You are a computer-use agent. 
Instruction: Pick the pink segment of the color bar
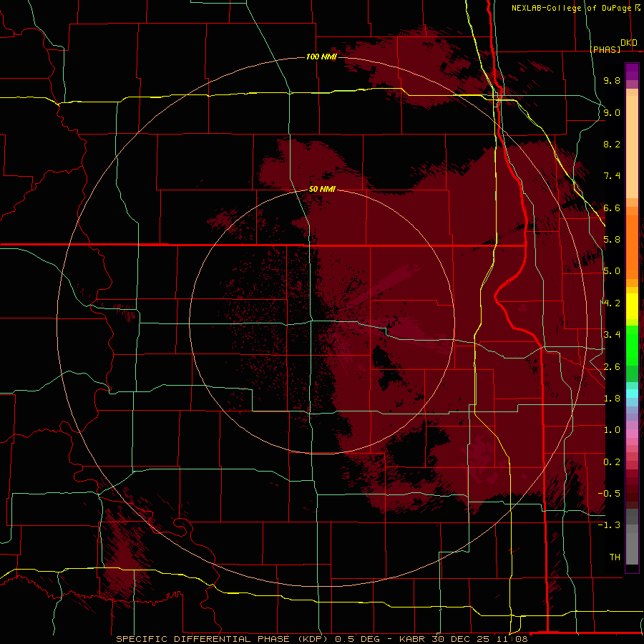point(632,434)
